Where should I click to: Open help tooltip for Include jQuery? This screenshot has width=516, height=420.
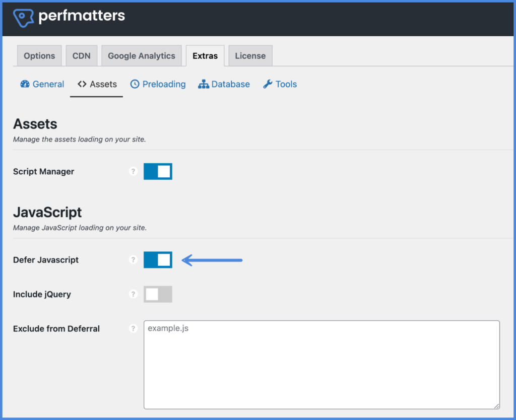point(133,294)
